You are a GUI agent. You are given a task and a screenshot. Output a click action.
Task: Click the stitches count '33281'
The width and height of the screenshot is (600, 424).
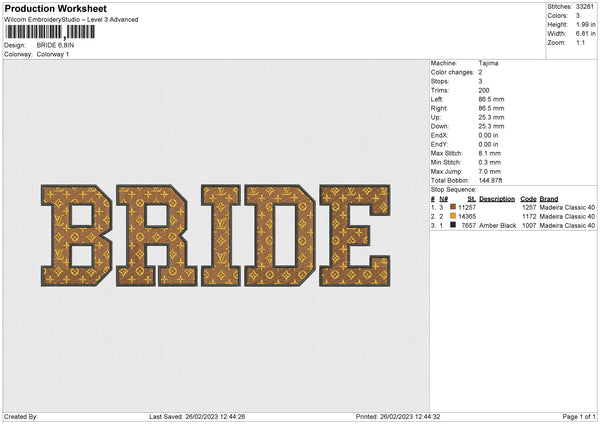pos(585,7)
